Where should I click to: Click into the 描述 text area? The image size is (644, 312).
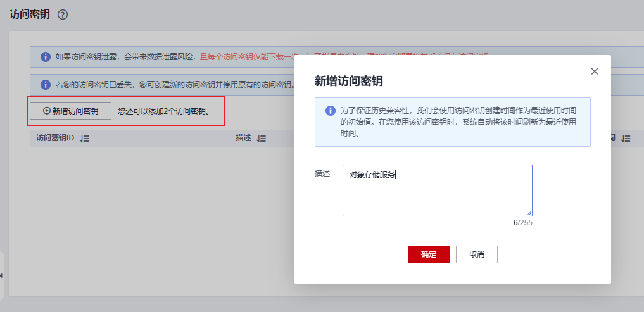click(x=437, y=190)
